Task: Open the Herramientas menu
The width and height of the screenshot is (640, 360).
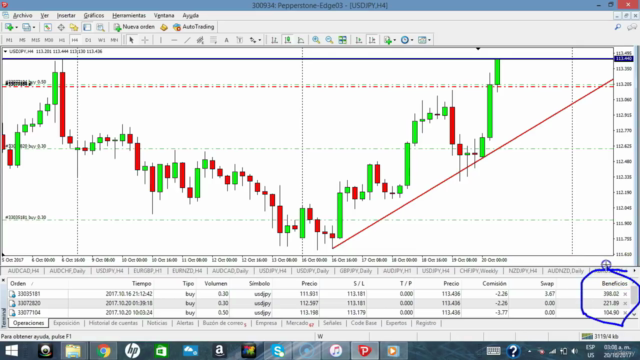Action: click(129, 16)
